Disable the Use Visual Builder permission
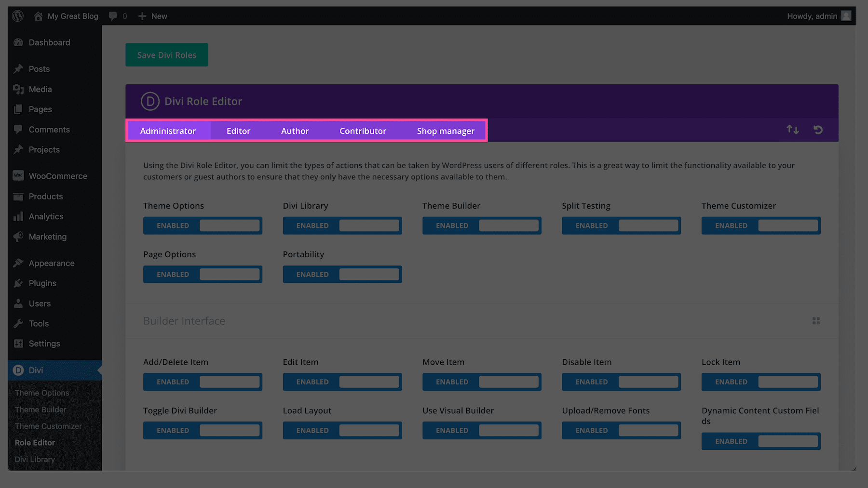 coord(482,430)
